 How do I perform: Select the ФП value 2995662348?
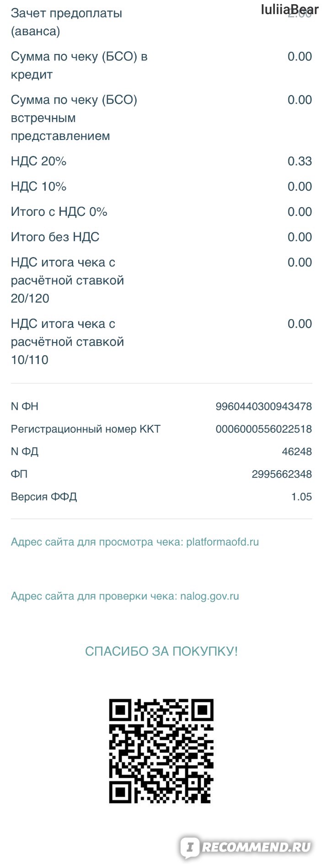[x=282, y=474]
